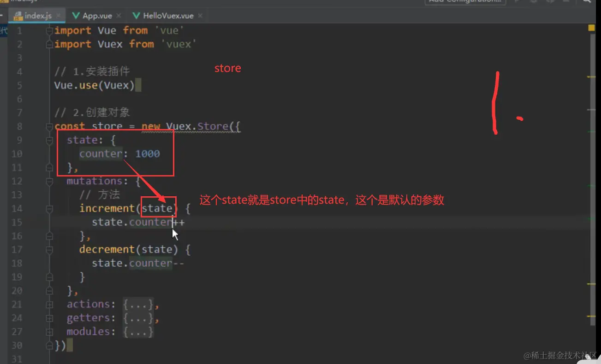The image size is (601, 364).
Task: Click the yellow inspection indicator at the top of the stripe
Action: [591, 28]
